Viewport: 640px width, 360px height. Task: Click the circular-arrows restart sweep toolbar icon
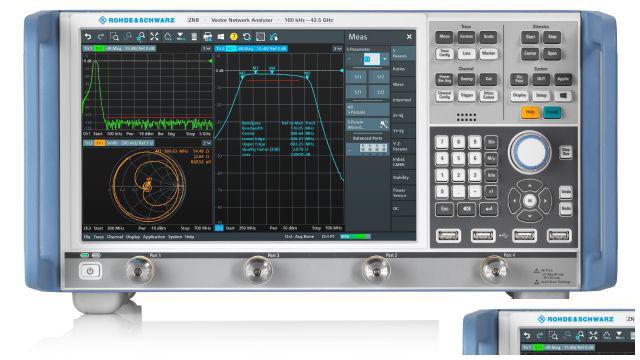pyautogui.click(x=247, y=37)
